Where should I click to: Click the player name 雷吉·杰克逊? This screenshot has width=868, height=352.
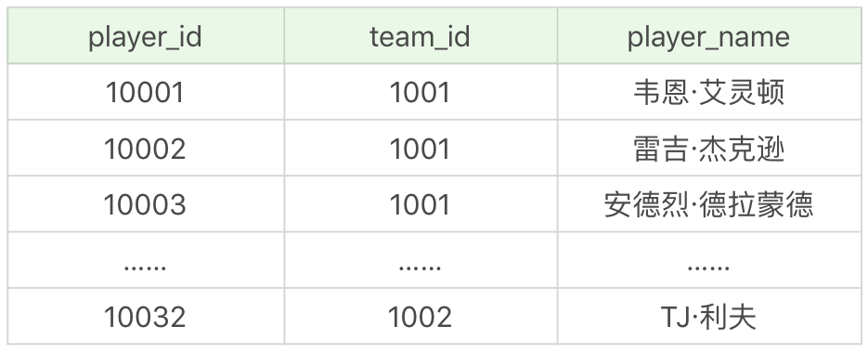coord(709,149)
